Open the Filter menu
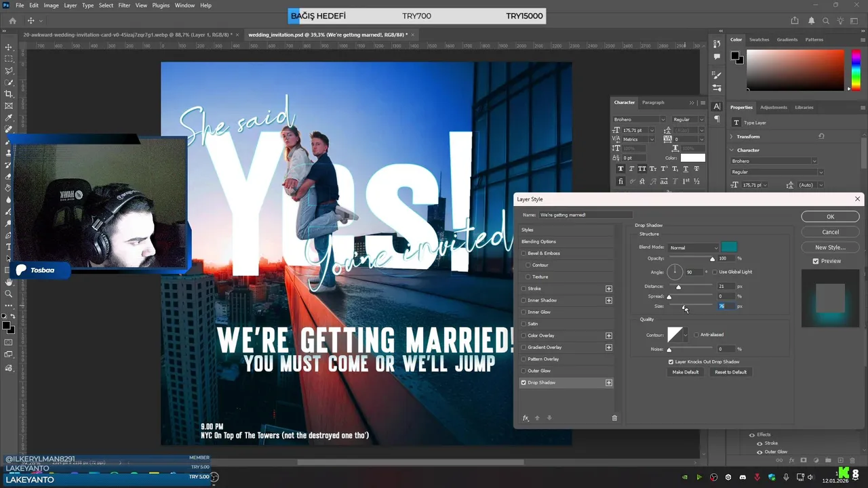 tap(124, 5)
